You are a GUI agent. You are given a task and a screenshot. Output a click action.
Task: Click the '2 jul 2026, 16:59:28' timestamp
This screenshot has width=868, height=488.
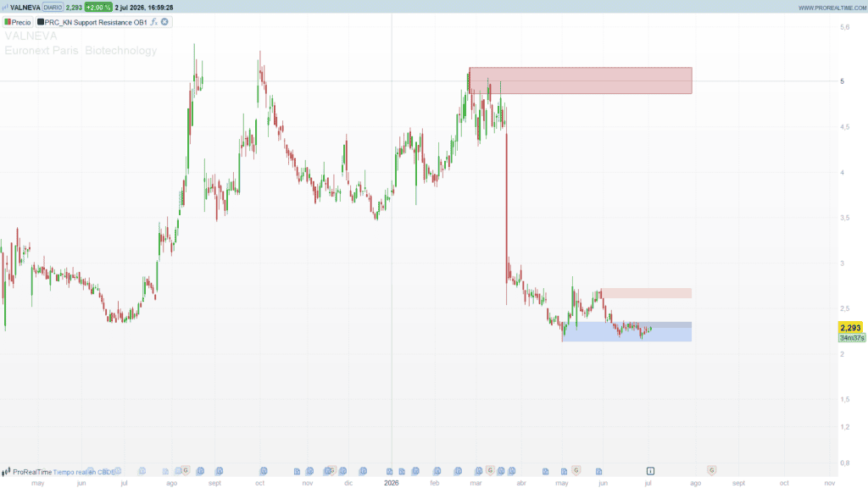(x=144, y=7)
